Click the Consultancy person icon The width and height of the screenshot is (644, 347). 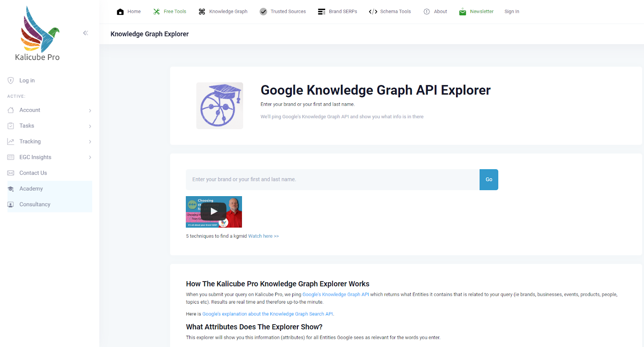point(11,204)
